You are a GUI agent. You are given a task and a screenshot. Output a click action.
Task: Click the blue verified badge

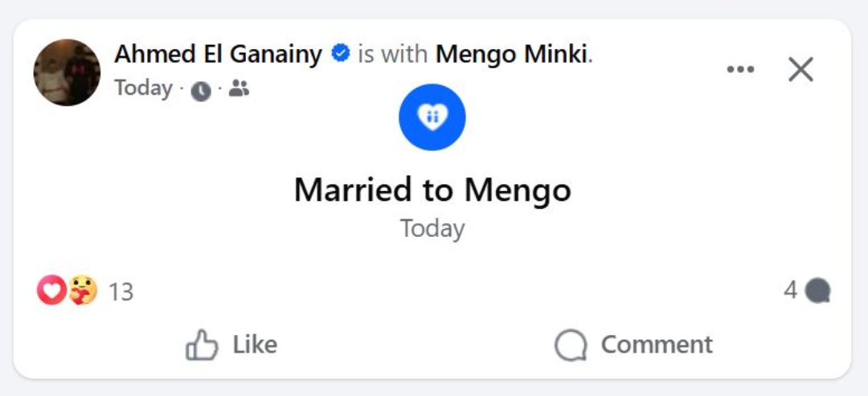(x=341, y=55)
